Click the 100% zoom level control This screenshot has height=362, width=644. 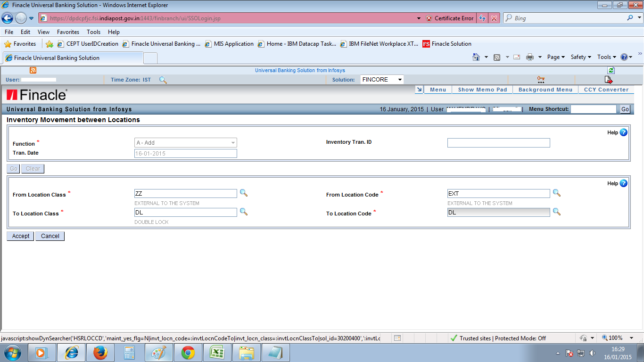click(x=614, y=338)
